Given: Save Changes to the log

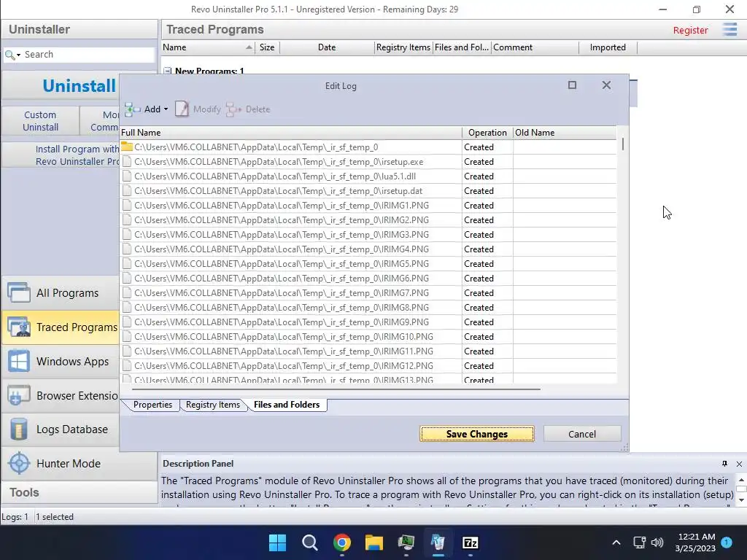Looking at the screenshot, I should [x=477, y=434].
